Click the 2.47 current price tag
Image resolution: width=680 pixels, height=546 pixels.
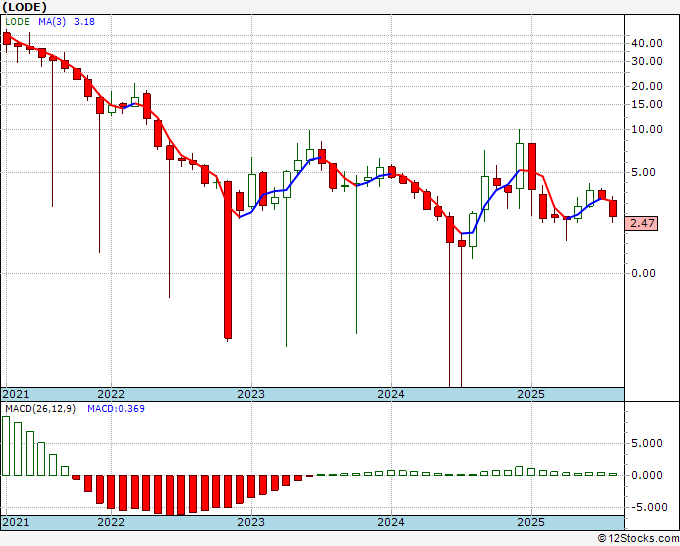point(641,223)
